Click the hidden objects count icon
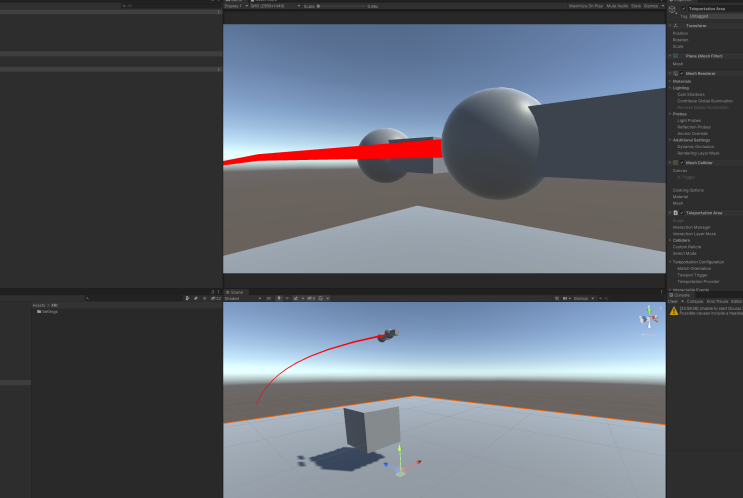Viewport: 743px width, 498px height. pyautogui.click(x=311, y=299)
